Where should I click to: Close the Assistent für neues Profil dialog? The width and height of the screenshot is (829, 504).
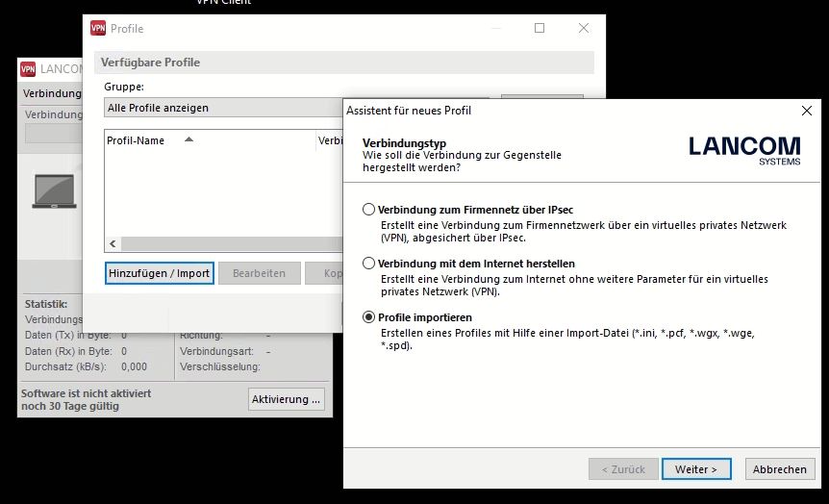click(806, 111)
